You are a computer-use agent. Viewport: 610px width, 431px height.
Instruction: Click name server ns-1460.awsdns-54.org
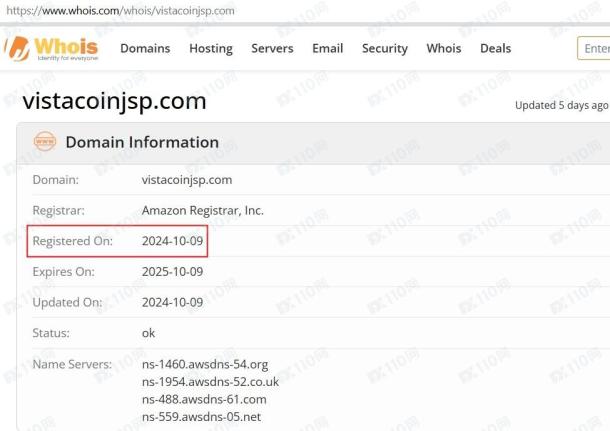(x=205, y=364)
